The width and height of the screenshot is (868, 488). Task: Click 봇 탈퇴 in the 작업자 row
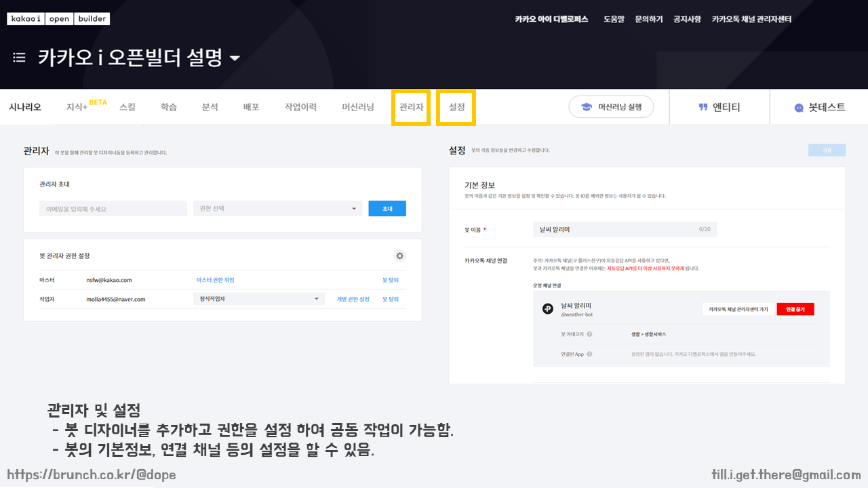pos(391,299)
